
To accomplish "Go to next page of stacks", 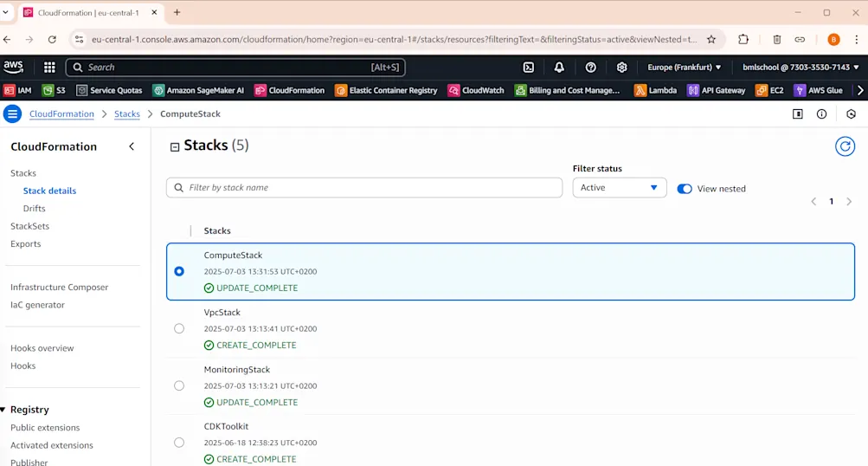I will tap(849, 201).
